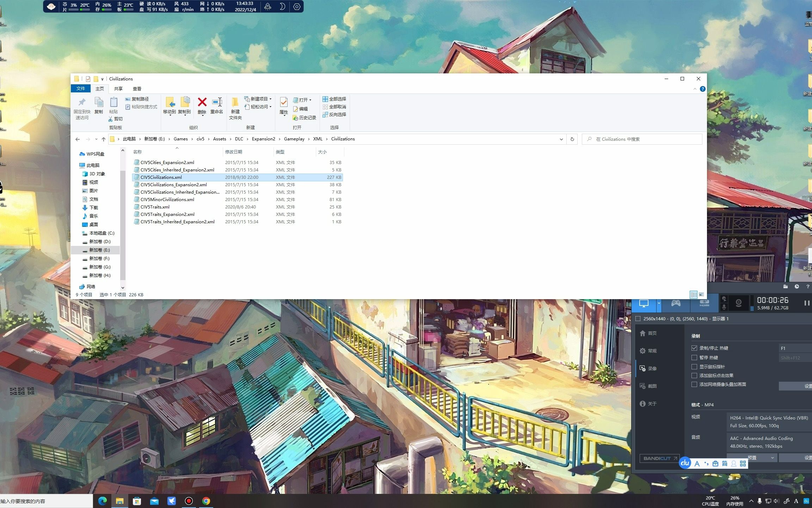
Task: Expand the Bandicam screen mode dropdown arrow
Action: 659,304
